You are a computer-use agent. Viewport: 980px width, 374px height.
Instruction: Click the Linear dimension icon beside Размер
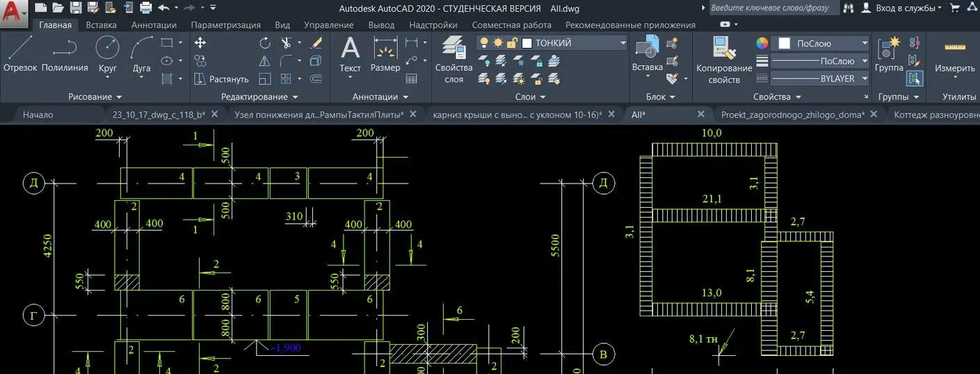[x=411, y=42]
